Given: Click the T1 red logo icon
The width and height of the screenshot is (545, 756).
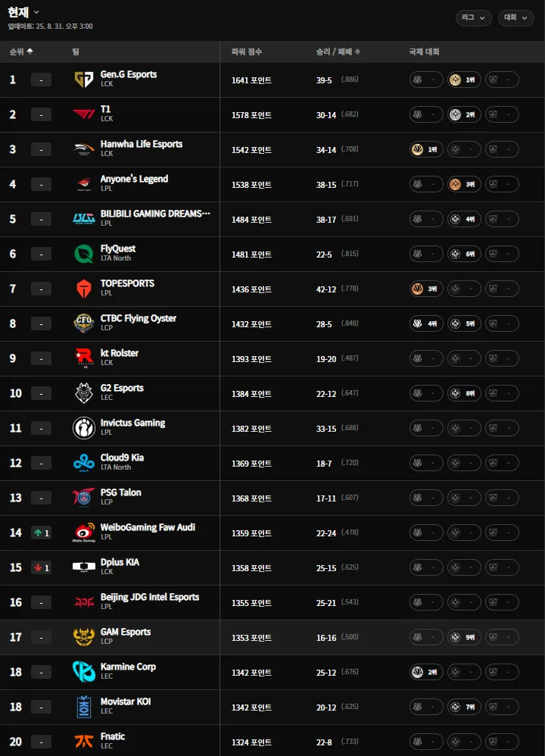Looking at the screenshot, I should pos(84,114).
